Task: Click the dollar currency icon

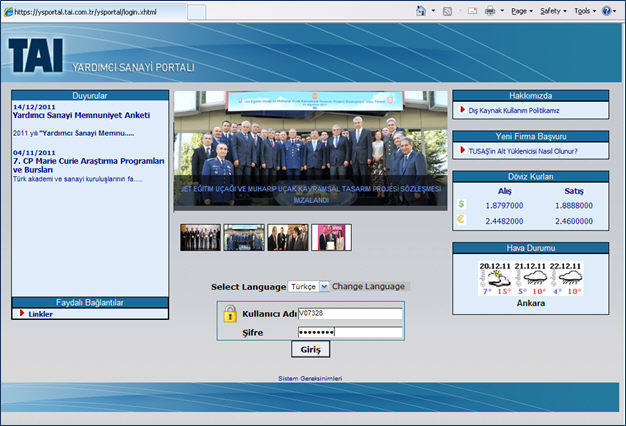Action: [x=462, y=204]
